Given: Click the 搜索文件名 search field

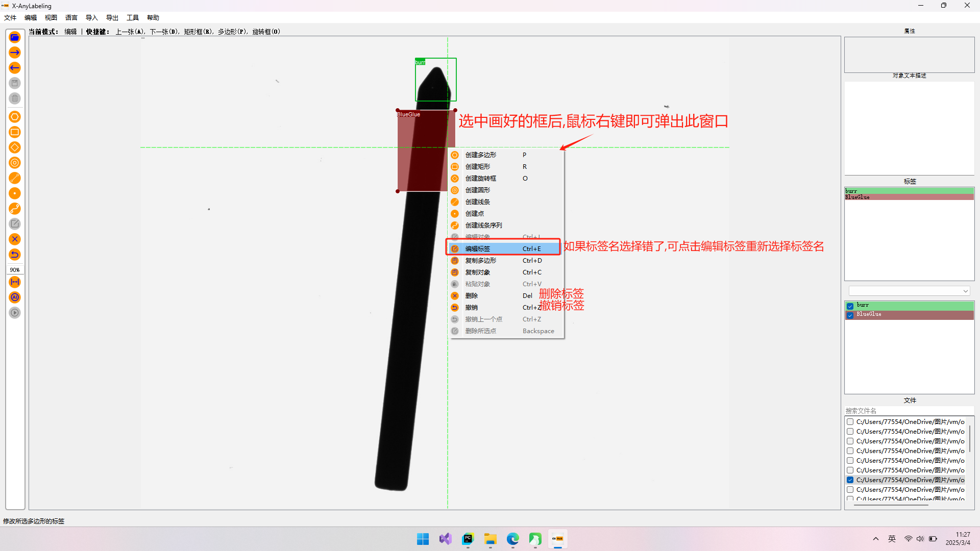Looking at the screenshot, I should [909, 411].
